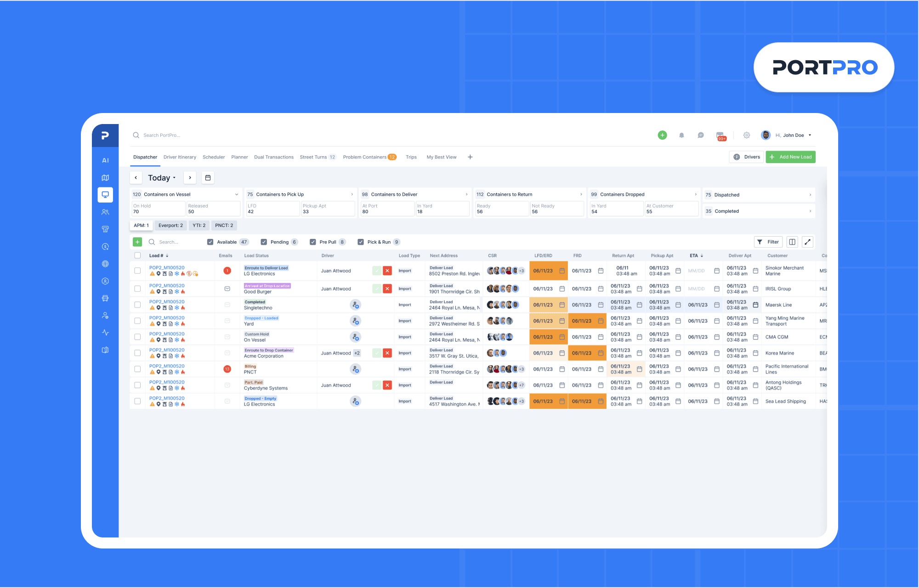Expand the Dispatched card arrow

810,195
